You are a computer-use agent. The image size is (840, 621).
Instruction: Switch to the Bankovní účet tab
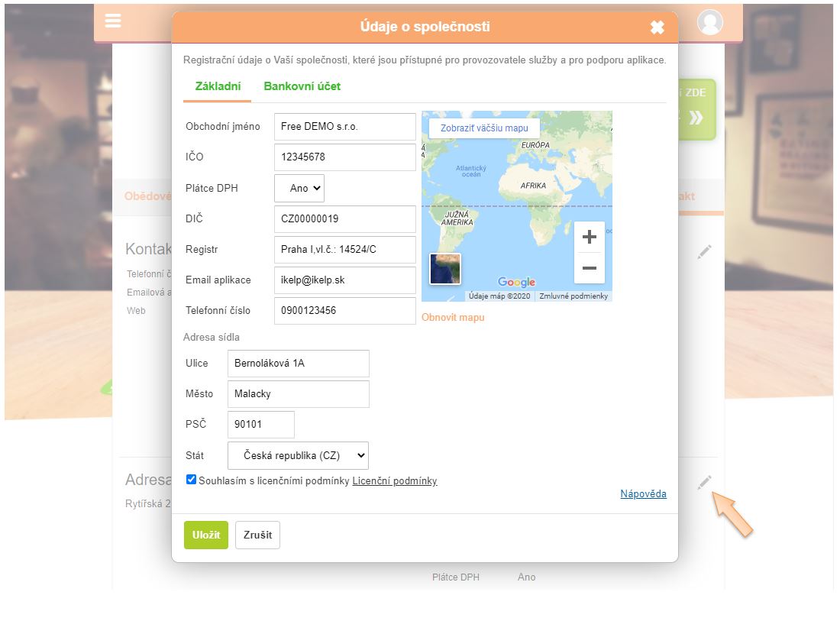(x=302, y=86)
